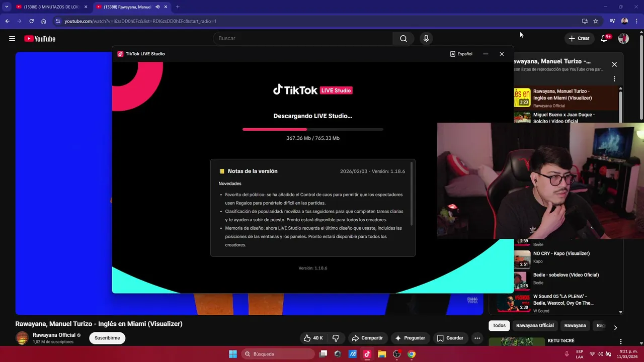
Task: Switch to the Rawayana, Manuel tab
Action: (x=132, y=7)
